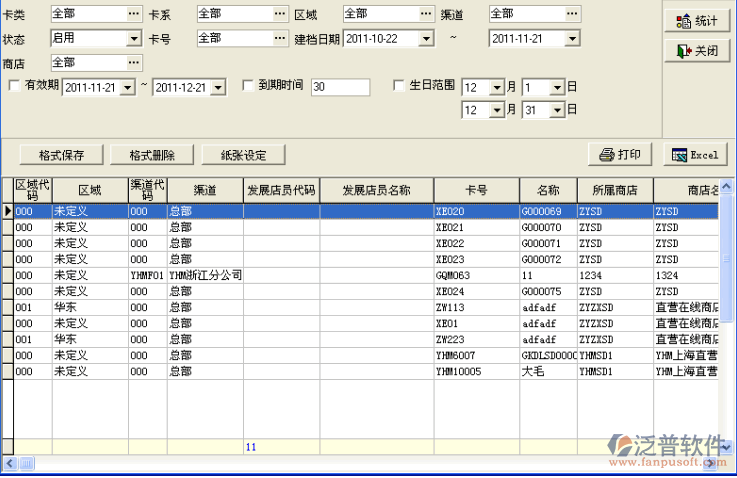
Task: Check the 生日范围 checkbox
Action: [x=399, y=86]
